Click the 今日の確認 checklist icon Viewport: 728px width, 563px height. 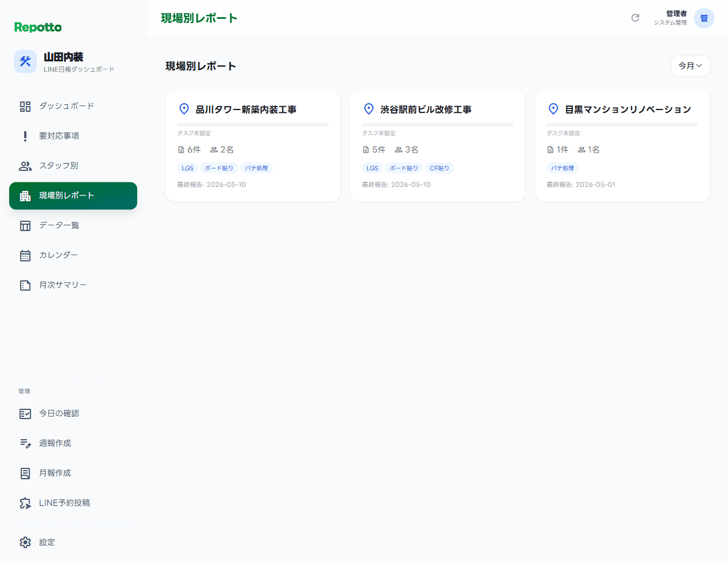[x=25, y=413]
